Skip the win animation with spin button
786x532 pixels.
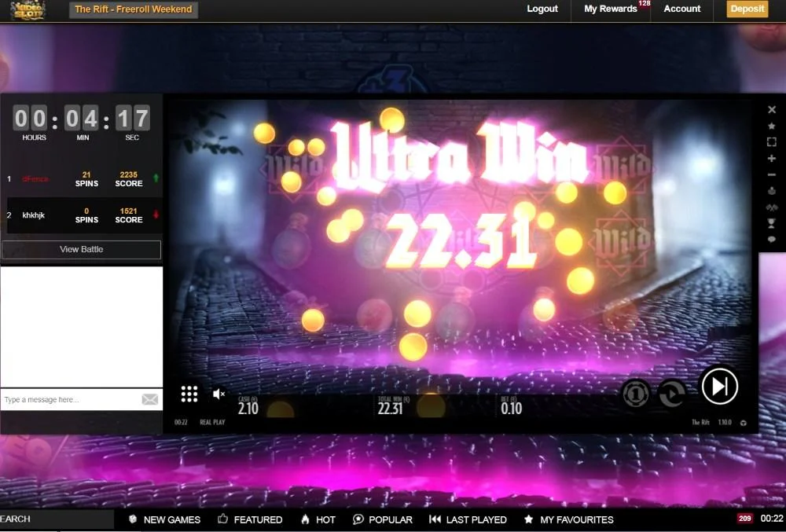tap(719, 386)
